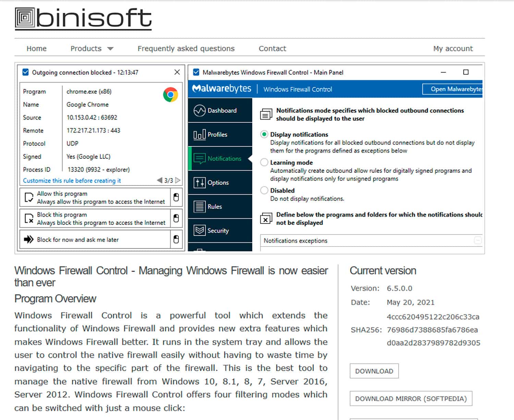The height and width of the screenshot is (420, 514).
Task: Click Customize this rule before creating it
Action: click(72, 180)
